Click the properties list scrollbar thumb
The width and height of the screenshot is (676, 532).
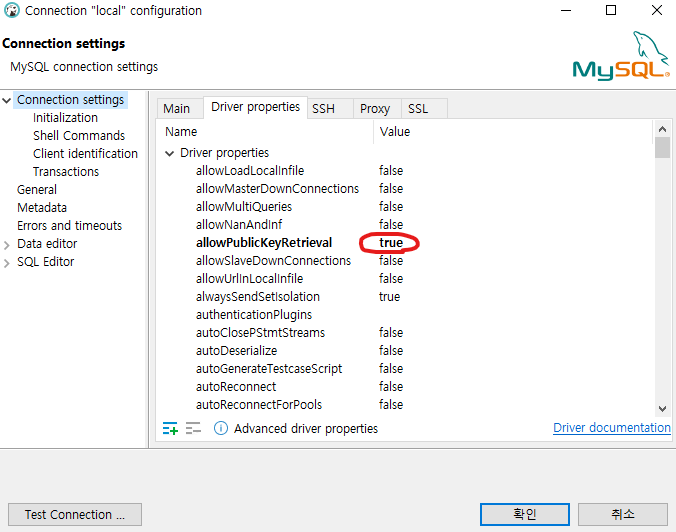click(662, 148)
